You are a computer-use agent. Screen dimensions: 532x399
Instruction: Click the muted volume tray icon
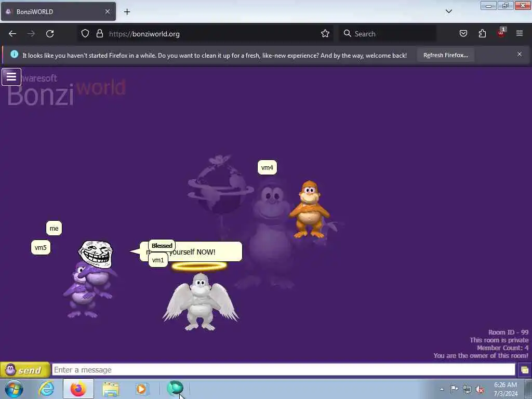[x=480, y=389]
